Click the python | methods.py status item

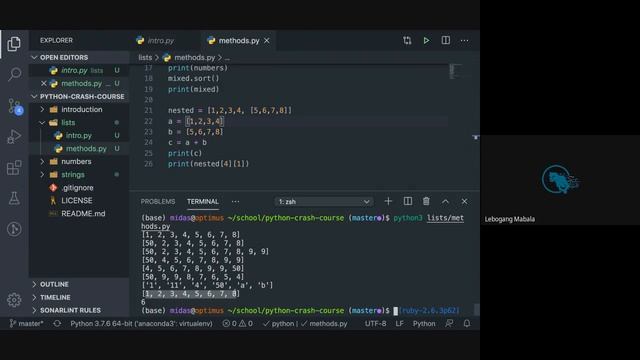tap(305, 323)
